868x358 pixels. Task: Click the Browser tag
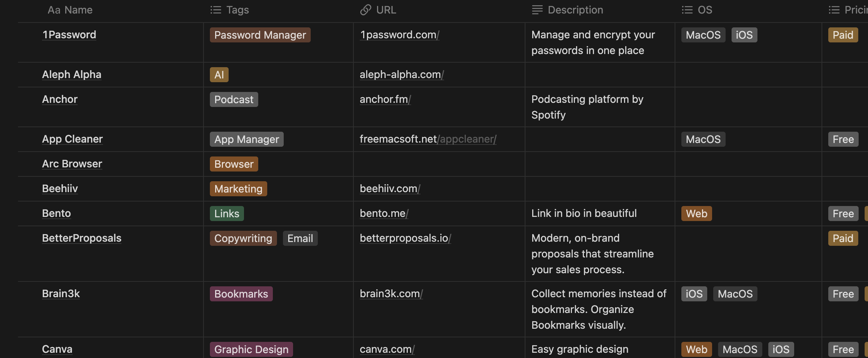coord(234,164)
